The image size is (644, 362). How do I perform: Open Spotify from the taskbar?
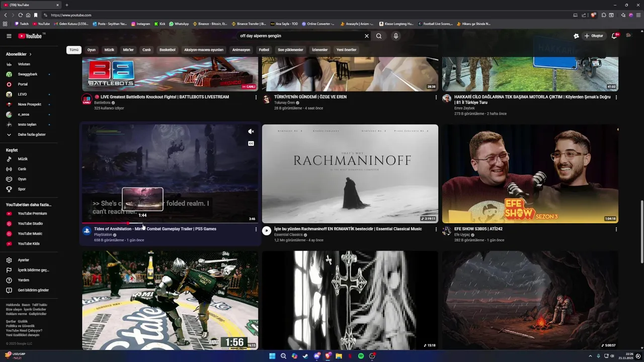click(361, 356)
